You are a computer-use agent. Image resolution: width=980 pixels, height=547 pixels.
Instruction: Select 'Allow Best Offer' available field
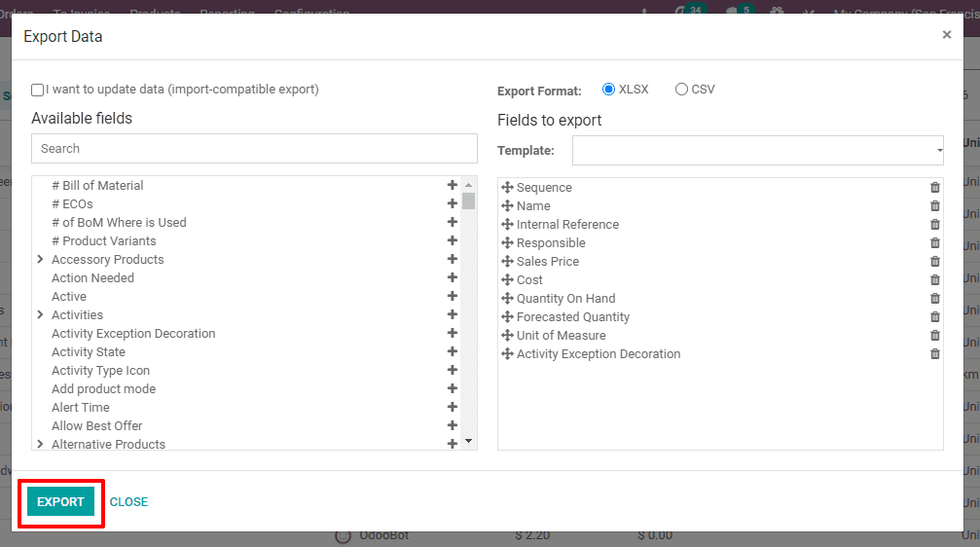point(97,425)
